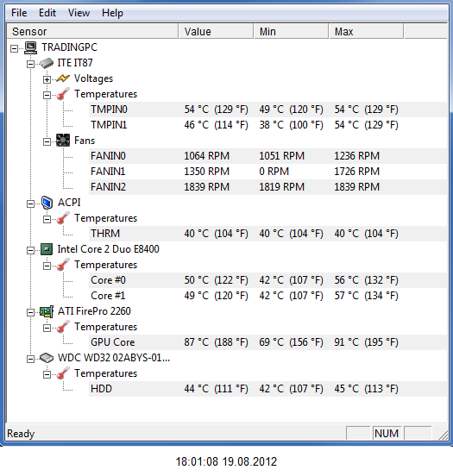Collapse the Fans node
The image size is (453, 476).
[x=47, y=141]
